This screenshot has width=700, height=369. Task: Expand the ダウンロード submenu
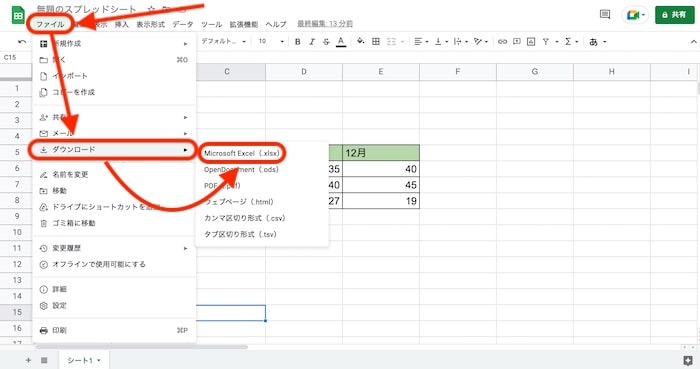click(113, 149)
